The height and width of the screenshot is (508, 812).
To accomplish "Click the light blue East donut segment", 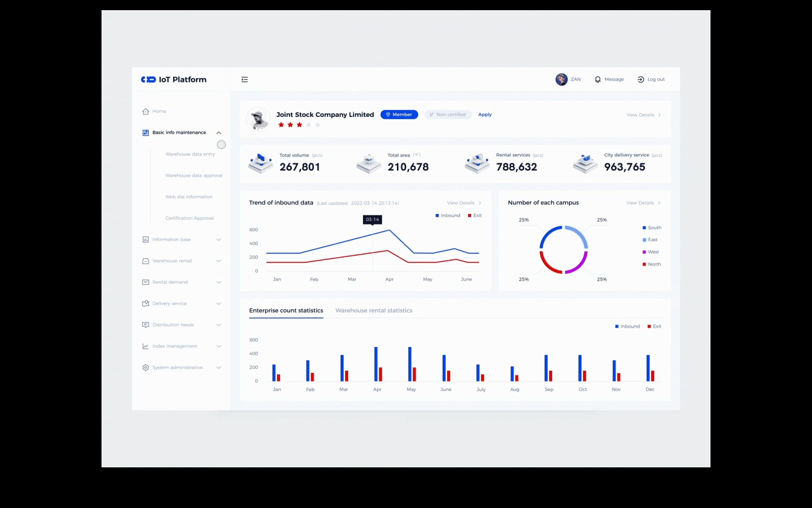I will (x=580, y=233).
